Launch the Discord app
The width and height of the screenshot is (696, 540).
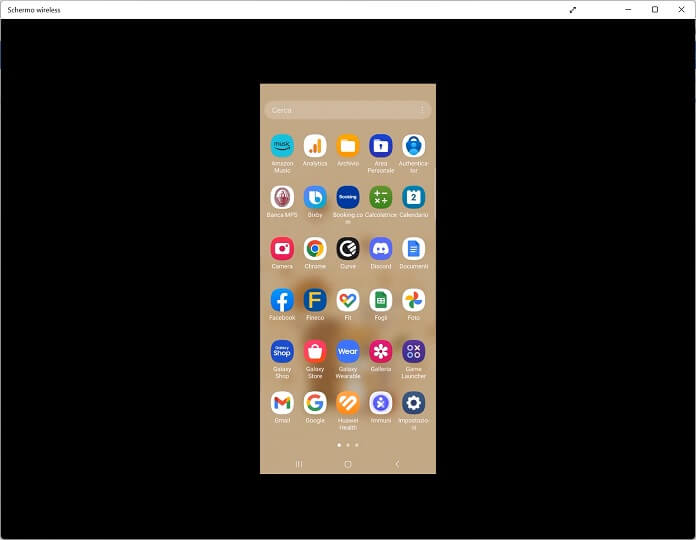coord(381,248)
